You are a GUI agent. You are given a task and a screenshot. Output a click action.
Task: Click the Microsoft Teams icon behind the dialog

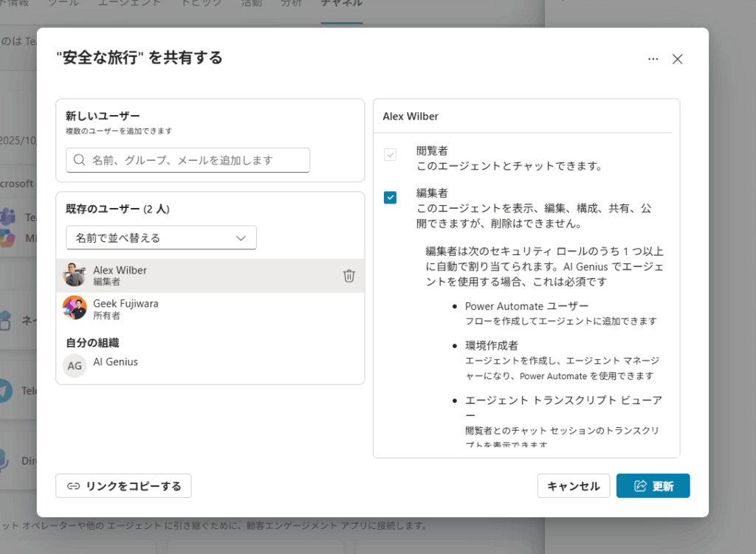[x=9, y=217]
